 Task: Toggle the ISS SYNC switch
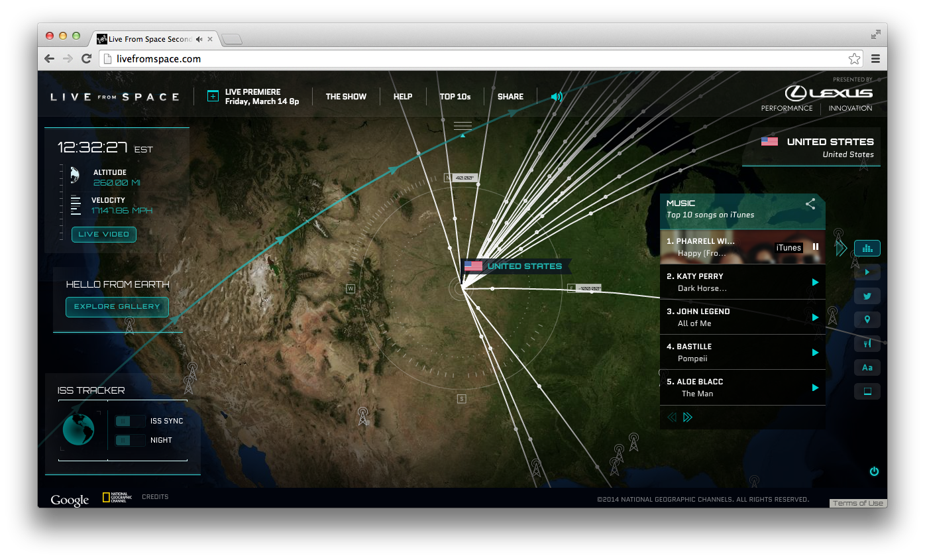click(x=130, y=421)
